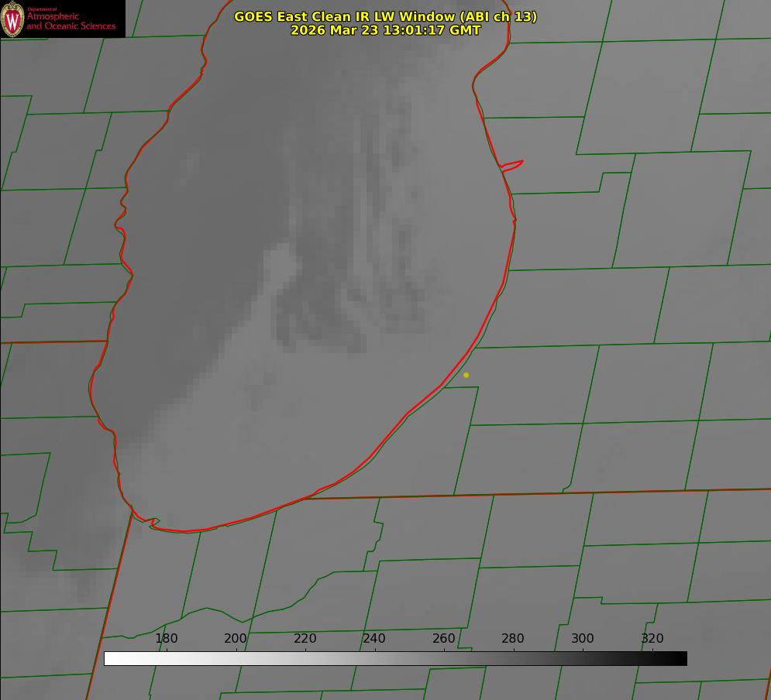Screen dimensions: 771x700
Task: Click the date "2026 Mar 23"
Action: [x=334, y=30]
